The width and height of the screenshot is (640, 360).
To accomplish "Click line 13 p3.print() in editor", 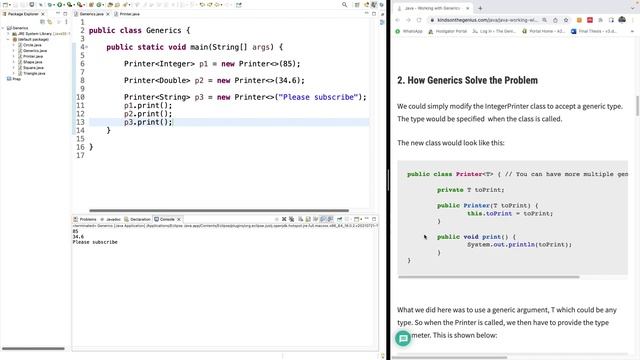I will [x=148, y=122].
